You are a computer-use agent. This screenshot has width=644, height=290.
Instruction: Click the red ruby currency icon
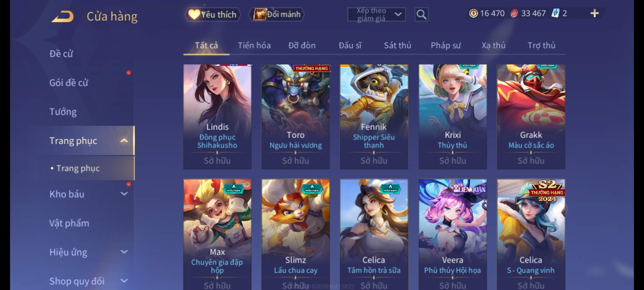coord(514,13)
